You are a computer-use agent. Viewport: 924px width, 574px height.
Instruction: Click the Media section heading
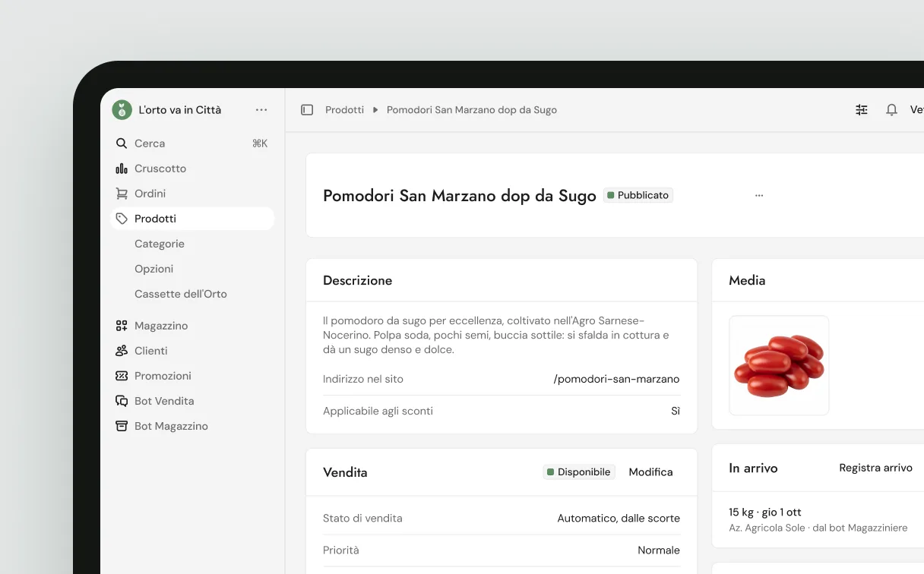747,281
